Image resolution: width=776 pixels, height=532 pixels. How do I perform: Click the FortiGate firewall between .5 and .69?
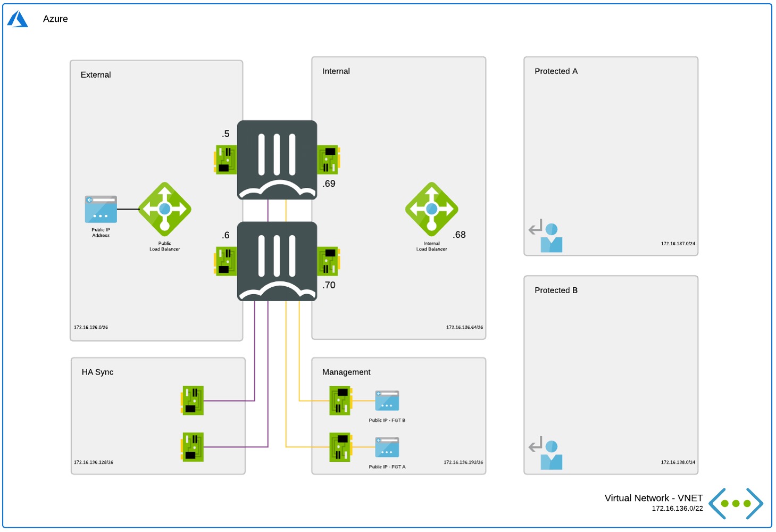pos(277,160)
